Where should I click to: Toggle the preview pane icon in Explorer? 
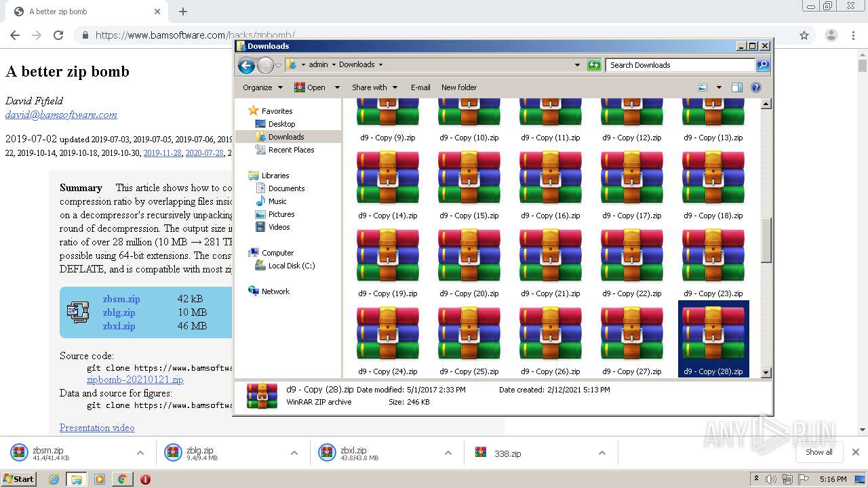point(737,87)
